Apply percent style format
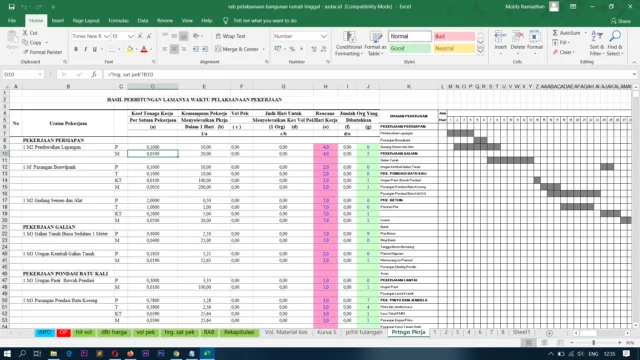The height and width of the screenshot is (360, 640). pos(292,49)
